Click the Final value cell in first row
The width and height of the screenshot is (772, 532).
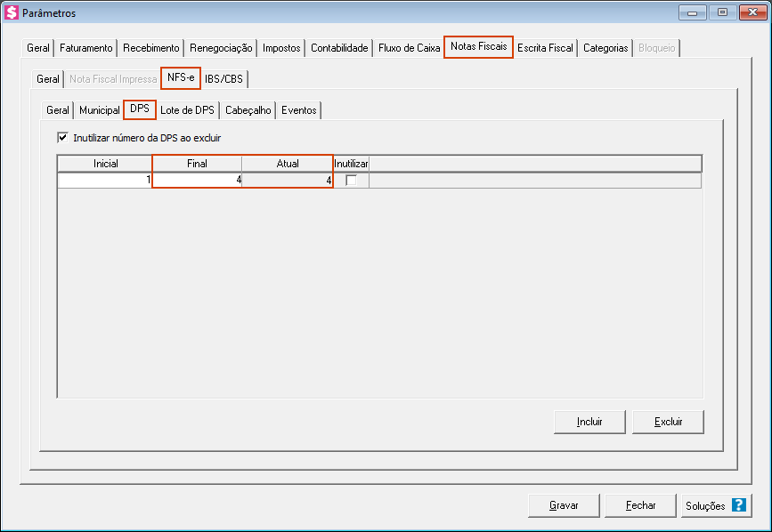197,181
